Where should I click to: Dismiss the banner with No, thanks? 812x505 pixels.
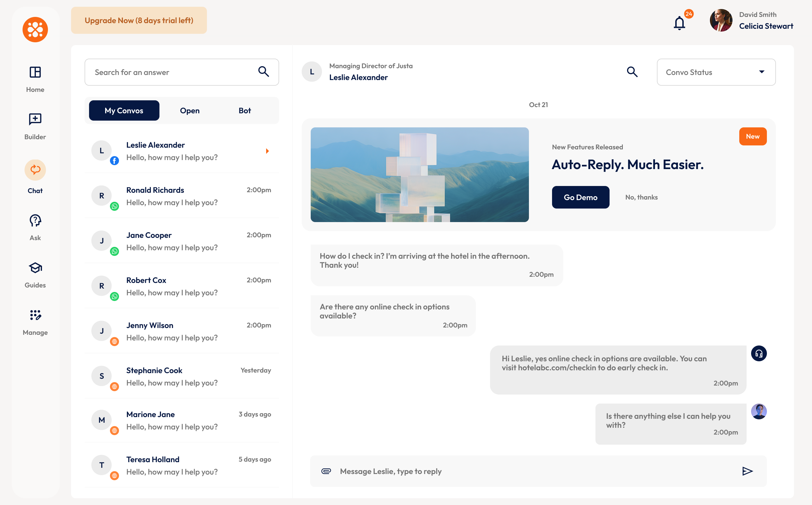tap(641, 197)
